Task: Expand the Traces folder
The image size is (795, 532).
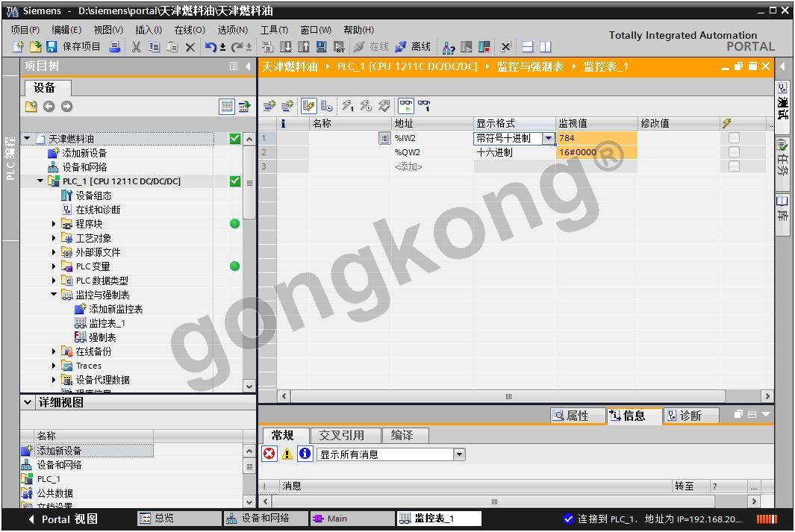Action: [x=54, y=366]
